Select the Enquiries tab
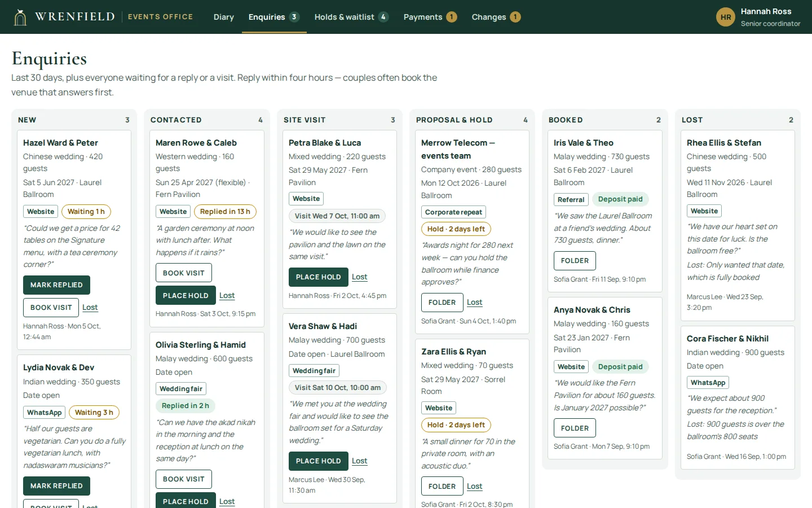The height and width of the screenshot is (508, 812). [x=274, y=17]
